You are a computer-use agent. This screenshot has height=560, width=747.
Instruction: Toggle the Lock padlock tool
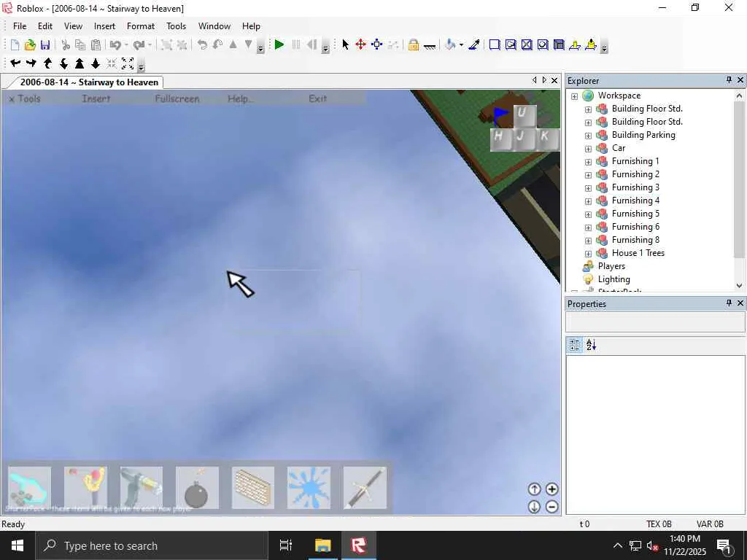point(414,44)
